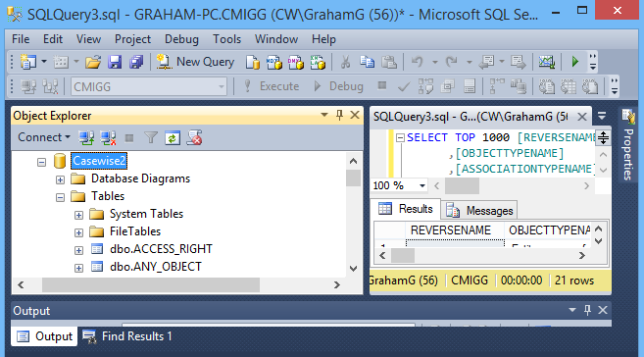Expand the Database Diagrams node
Viewport: 644px width, 357px height.
60,179
